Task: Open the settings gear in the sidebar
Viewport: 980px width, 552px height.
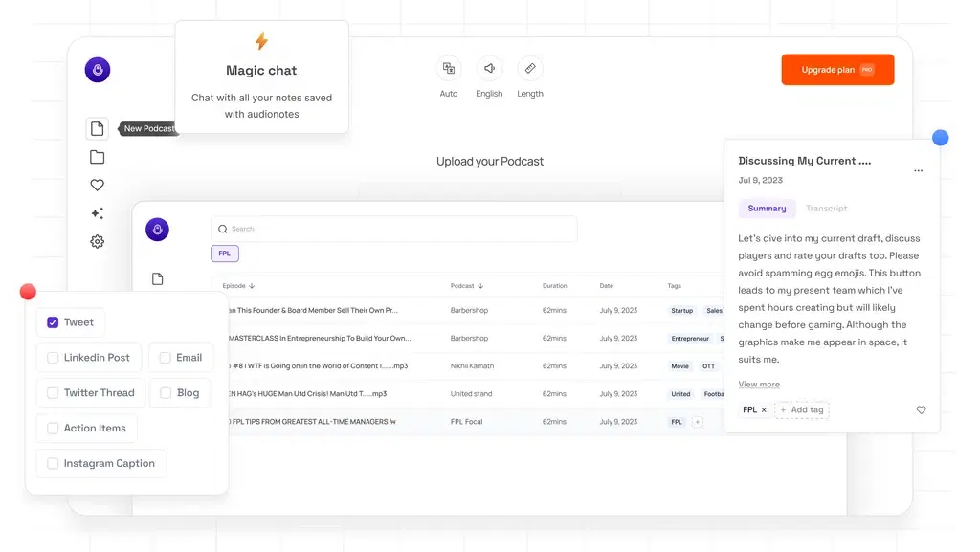Action: (97, 241)
